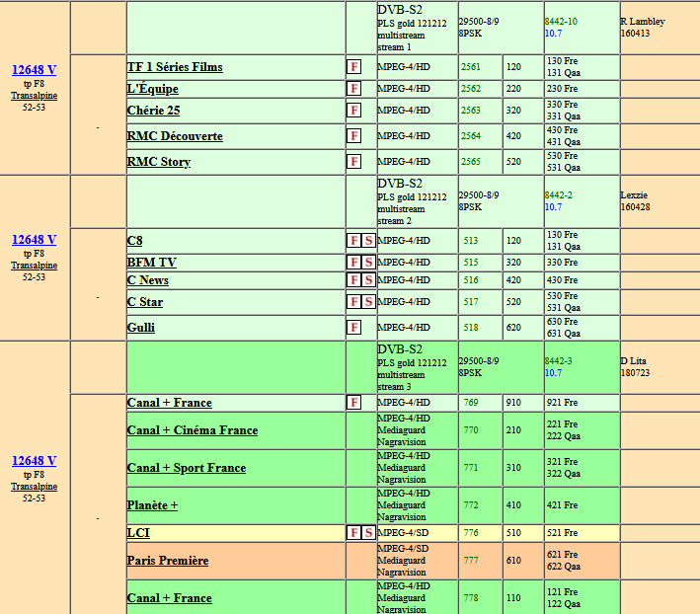This screenshot has height=614, width=700.
Task: Click the F icon in TF 1 Séries Films row
Action: [x=354, y=67]
